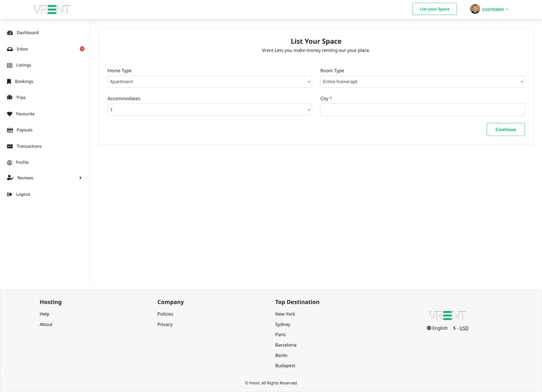Open the Room Type dropdown
Viewport: 542px width, 392px height.
422,82
